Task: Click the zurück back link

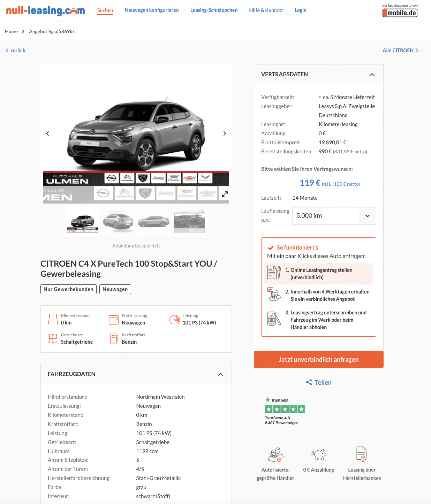Action: point(15,51)
